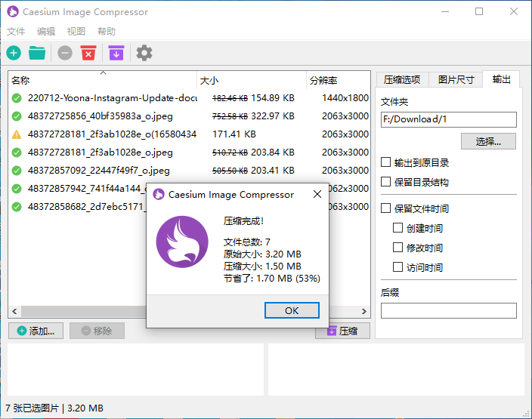
Task: Click left arrow of horizontal scrollbar
Action: [x=14, y=311]
